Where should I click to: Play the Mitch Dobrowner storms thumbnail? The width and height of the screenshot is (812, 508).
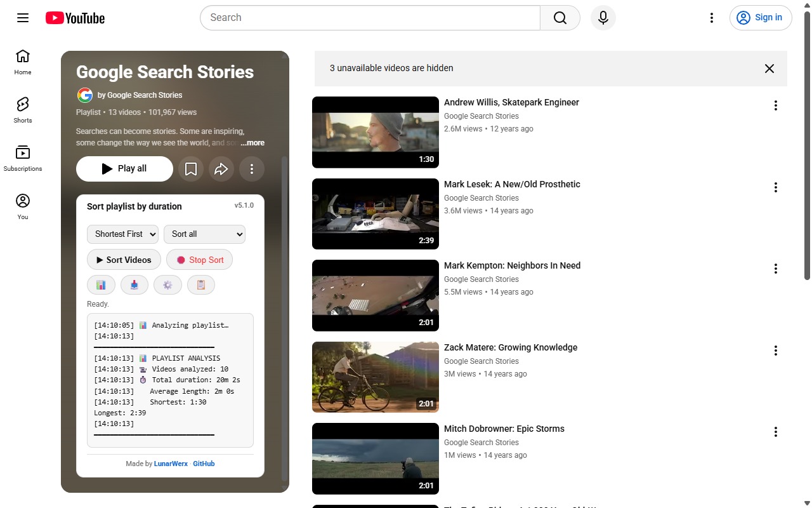[376, 458]
